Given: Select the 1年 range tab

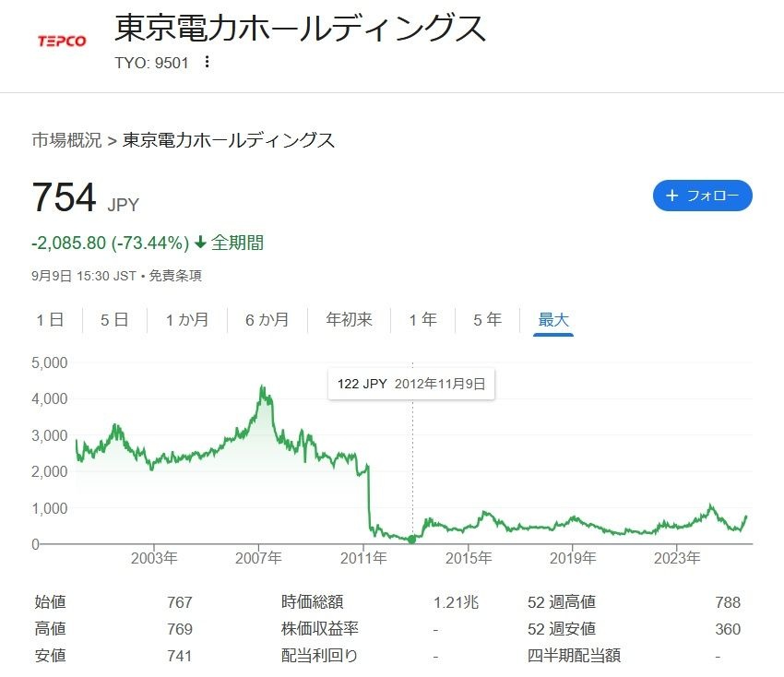Looking at the screenshot, I should [423, 319].
